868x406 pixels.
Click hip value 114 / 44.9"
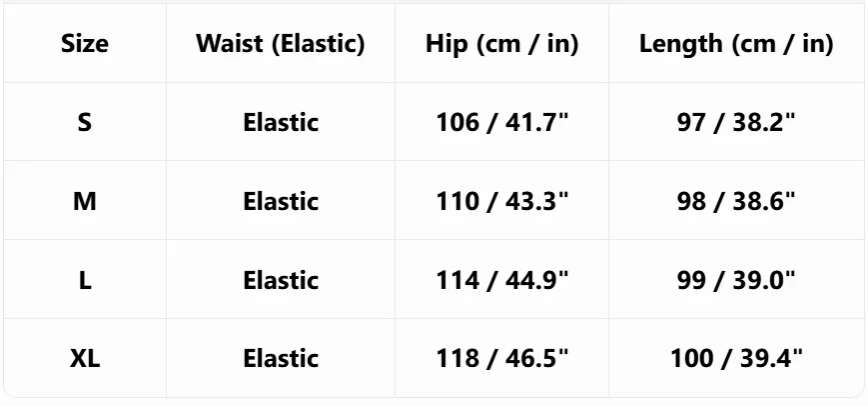[x=502, y=280]
